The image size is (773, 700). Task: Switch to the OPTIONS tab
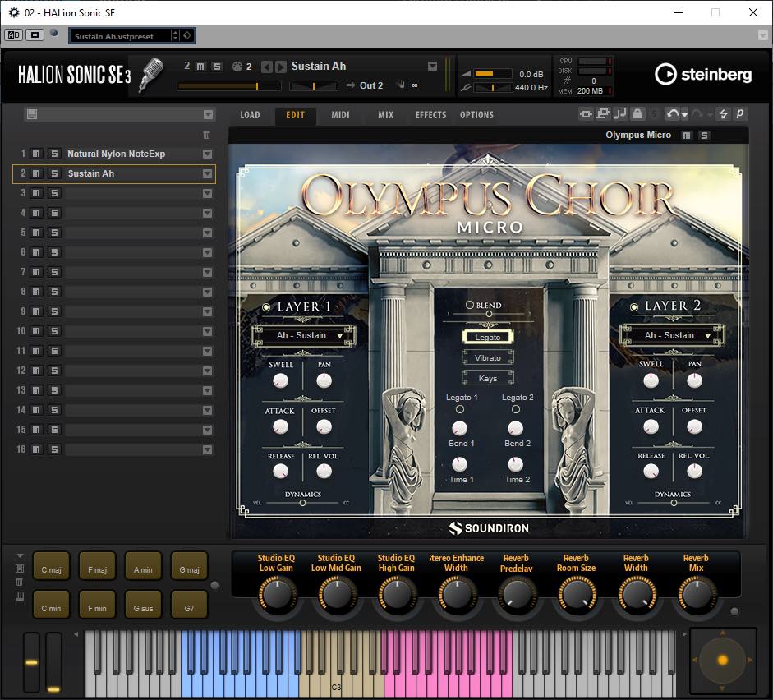click(x=476, y=115)
